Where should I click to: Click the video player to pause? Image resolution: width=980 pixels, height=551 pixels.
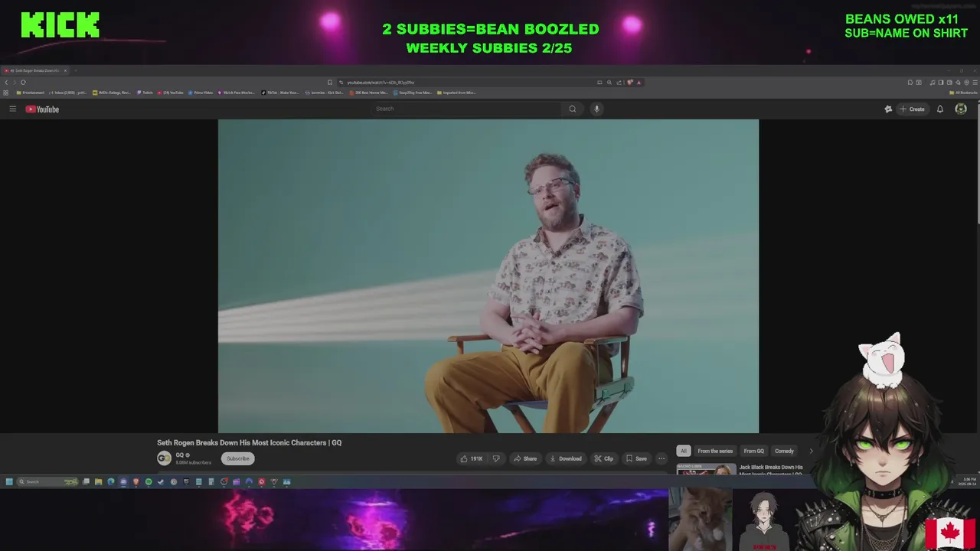[488, 275]
